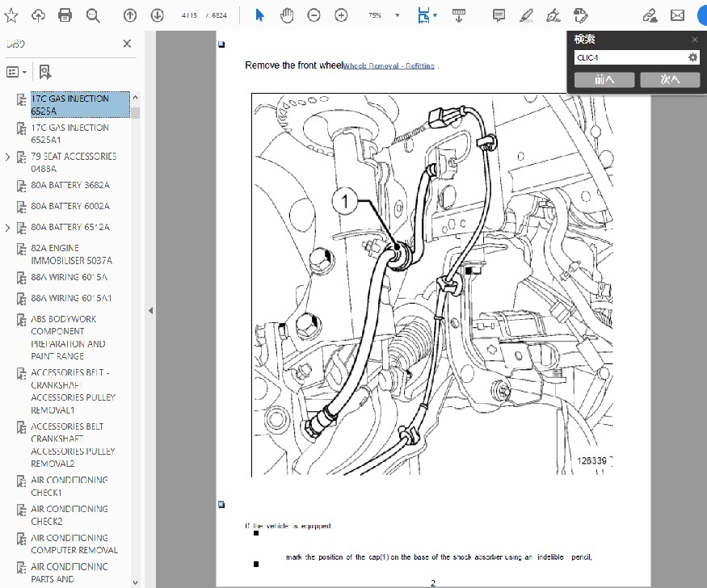The height and width of the screenshot is (588, 707).
Task: Close the 検索 search box
Action: click(x=695, y=40)
